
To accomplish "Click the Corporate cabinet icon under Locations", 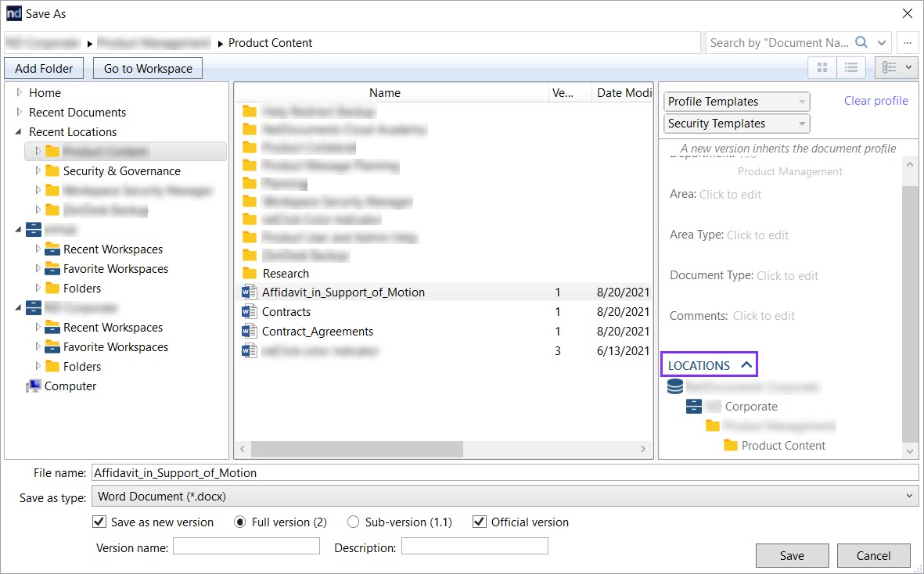I will click(x=693, y=407).
